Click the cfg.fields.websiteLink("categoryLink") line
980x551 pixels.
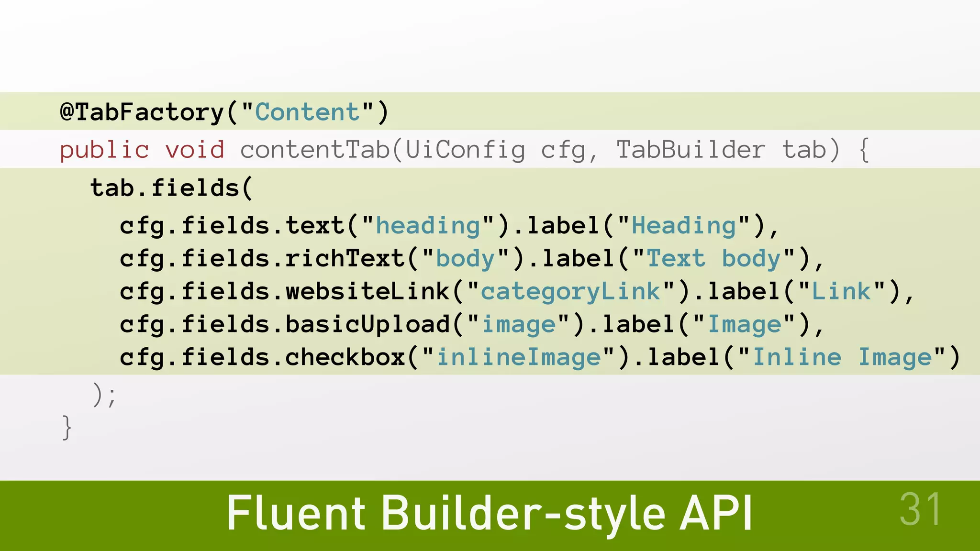click(x=517, y=292)
